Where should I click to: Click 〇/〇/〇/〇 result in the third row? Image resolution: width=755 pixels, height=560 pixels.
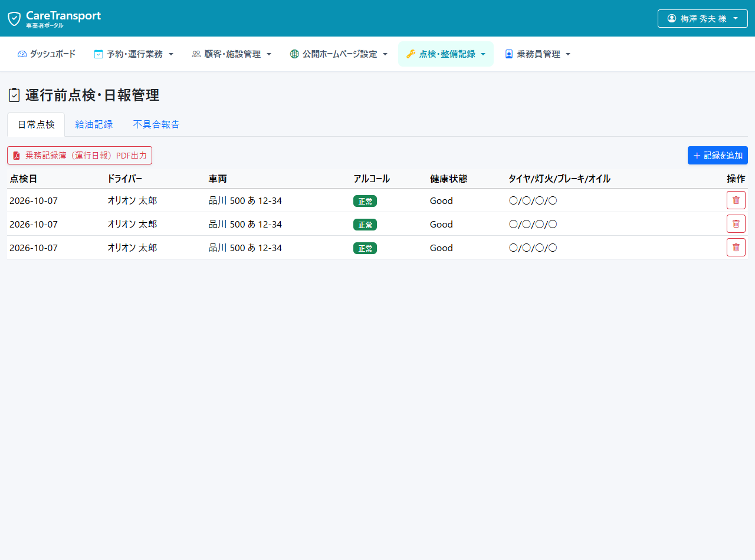(x=533, y=248)
